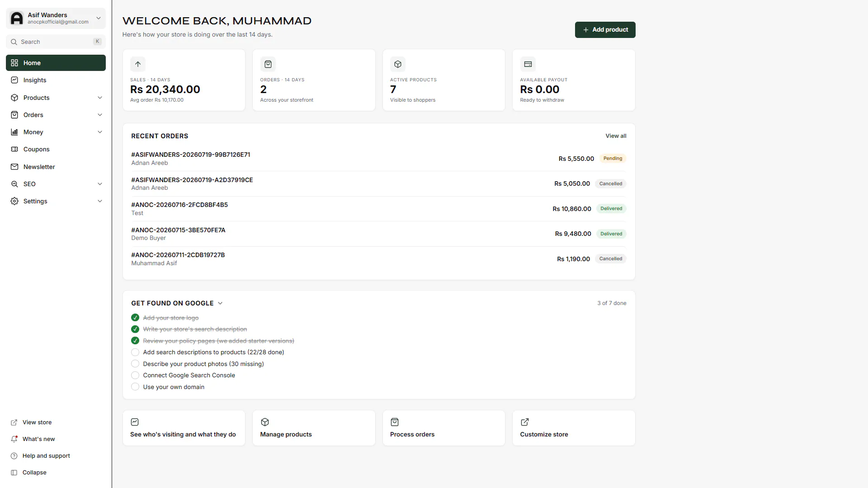Collapse the Get Found on Google section
Viewport: 868px width, 488px height.
(x=220, y=303)
